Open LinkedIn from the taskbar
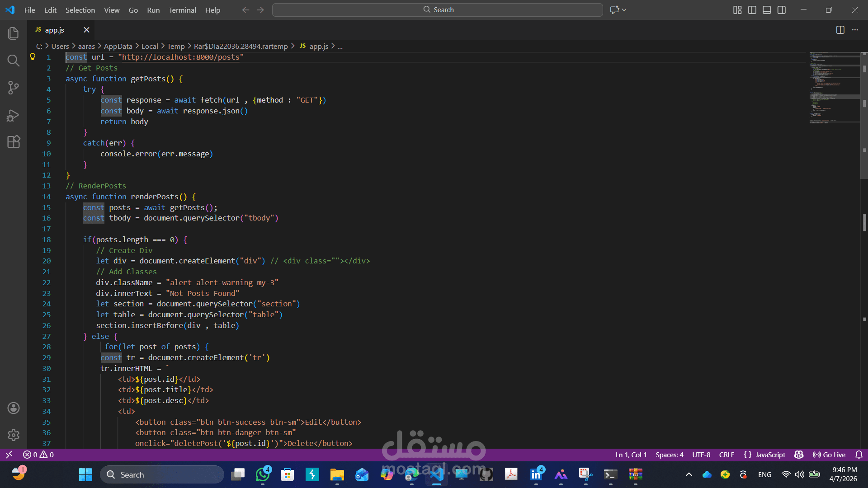This screenshot has height=488, width=868. [x=536, y=474]
